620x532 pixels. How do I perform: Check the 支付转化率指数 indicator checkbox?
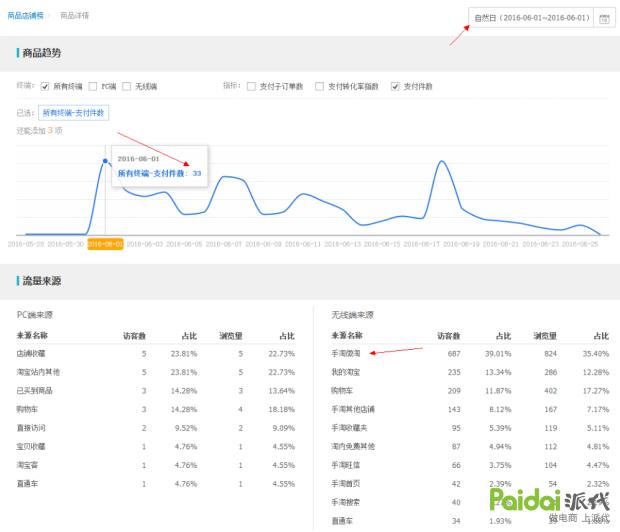tap(319, 86)
